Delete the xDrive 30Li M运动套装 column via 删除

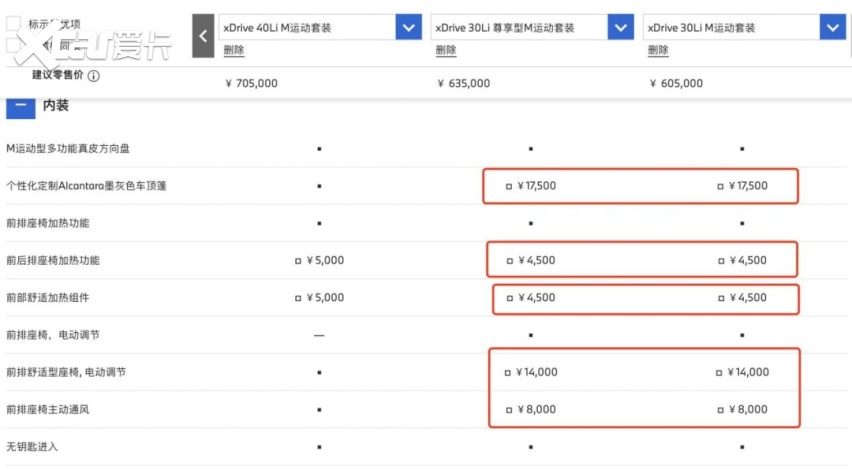[x=657, y=51]
